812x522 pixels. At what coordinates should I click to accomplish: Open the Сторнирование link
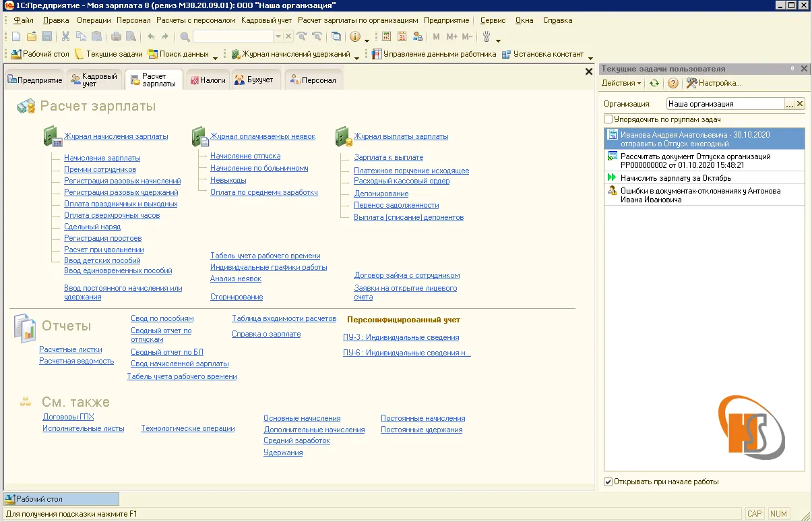[x=237, y=297]
